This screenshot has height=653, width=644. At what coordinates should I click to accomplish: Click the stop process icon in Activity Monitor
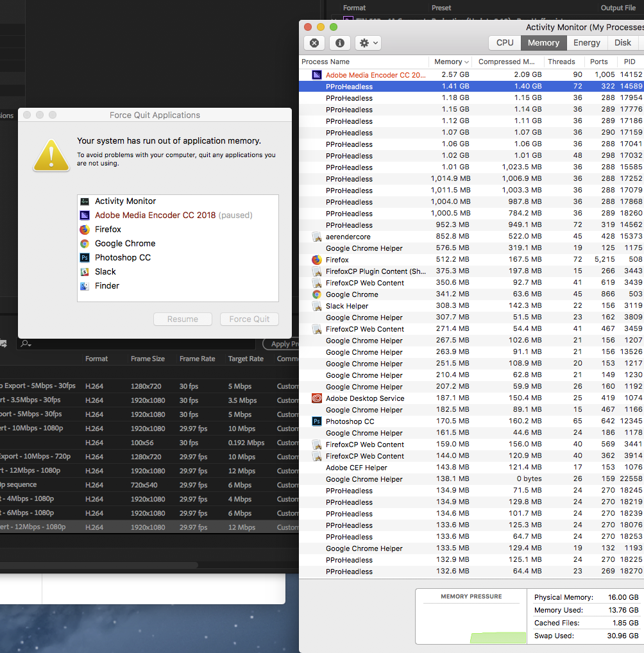pos(314,43)
